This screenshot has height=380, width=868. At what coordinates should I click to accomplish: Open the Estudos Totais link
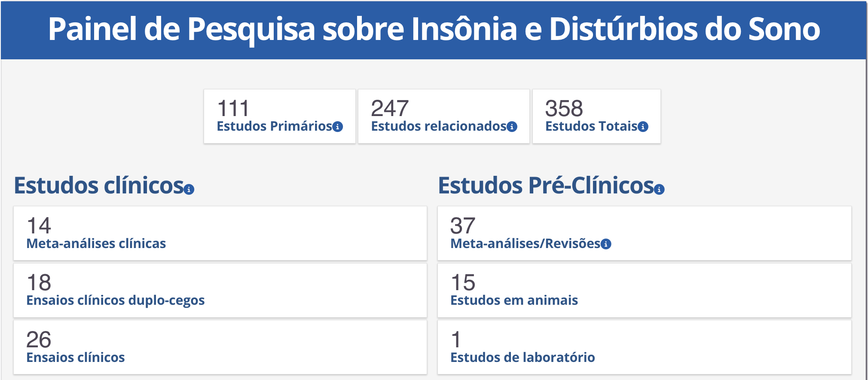(x=591, y=126)
